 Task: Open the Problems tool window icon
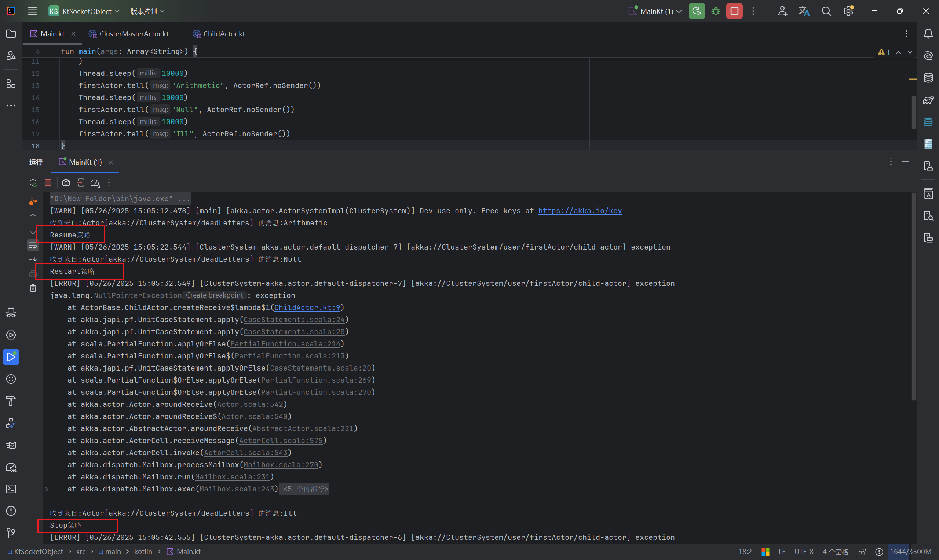point(11,511)
